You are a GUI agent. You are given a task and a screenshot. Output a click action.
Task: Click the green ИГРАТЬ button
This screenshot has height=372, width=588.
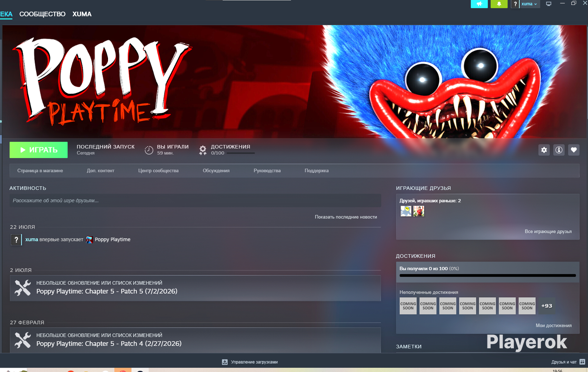(x=39, y=150)
